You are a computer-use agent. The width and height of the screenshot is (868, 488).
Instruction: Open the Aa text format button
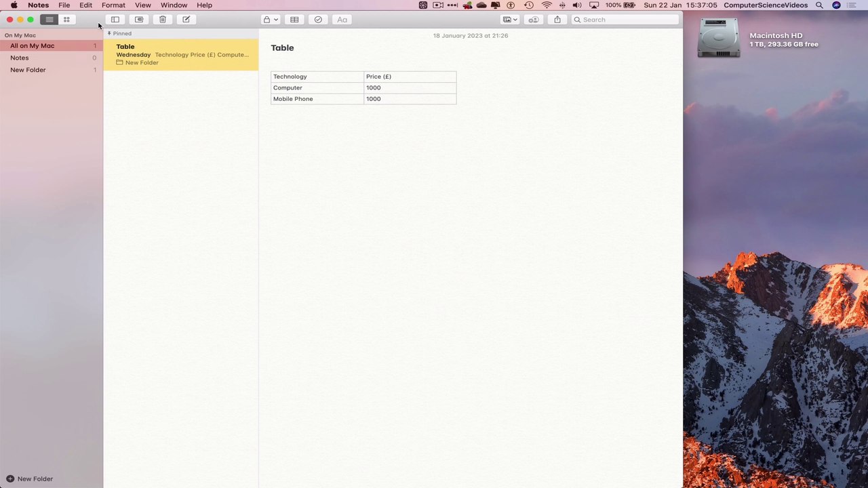point(342,20)
